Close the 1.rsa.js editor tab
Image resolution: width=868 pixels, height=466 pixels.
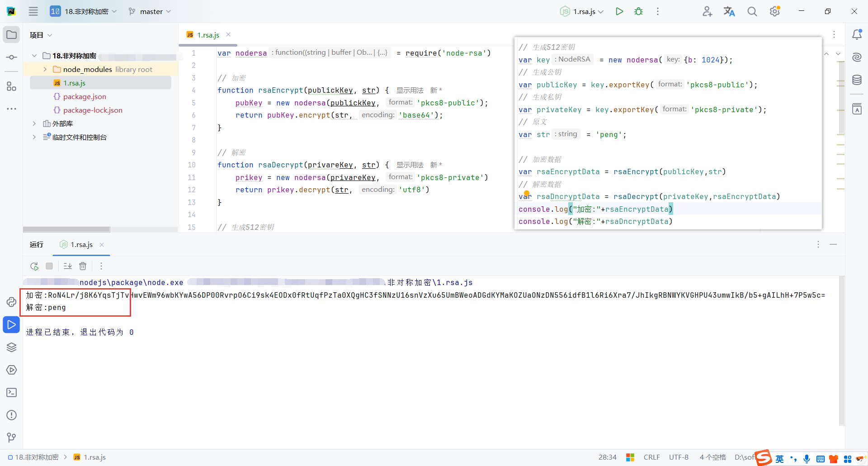tap(228, 34)
